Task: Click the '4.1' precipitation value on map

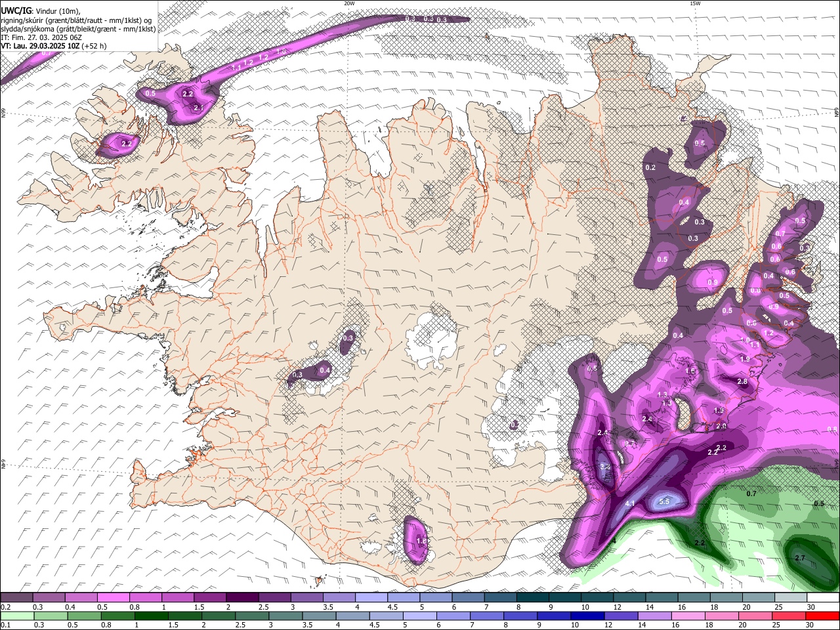Action: point(630,503)
